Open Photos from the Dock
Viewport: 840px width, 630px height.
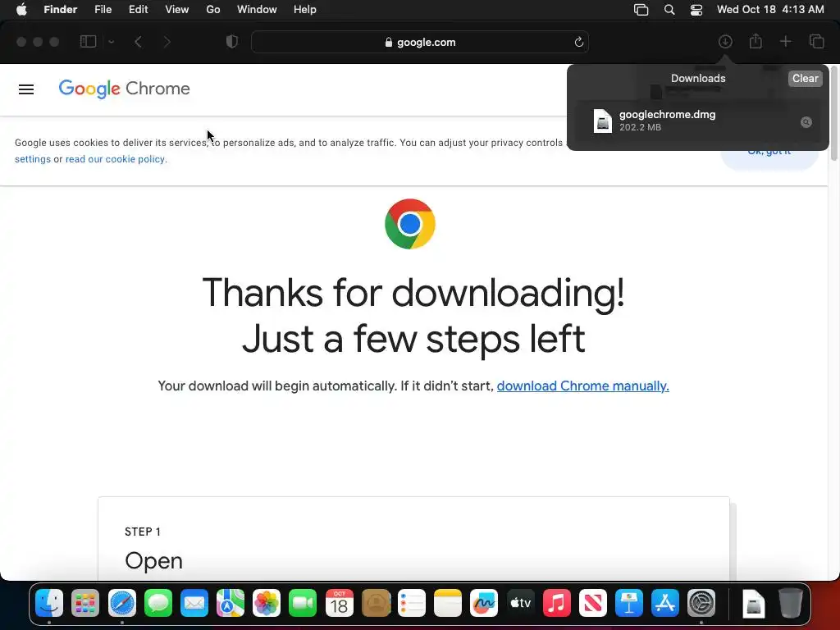pos(267,603)
